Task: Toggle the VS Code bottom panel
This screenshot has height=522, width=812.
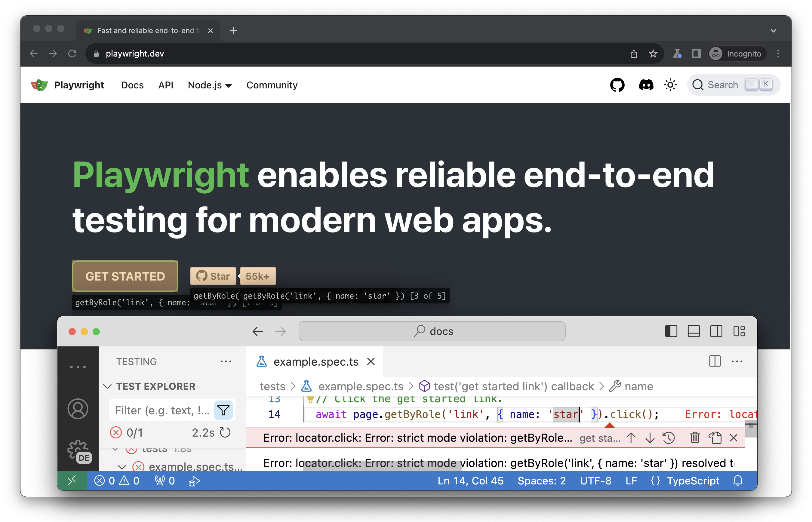Action: (x=693, y=331)
